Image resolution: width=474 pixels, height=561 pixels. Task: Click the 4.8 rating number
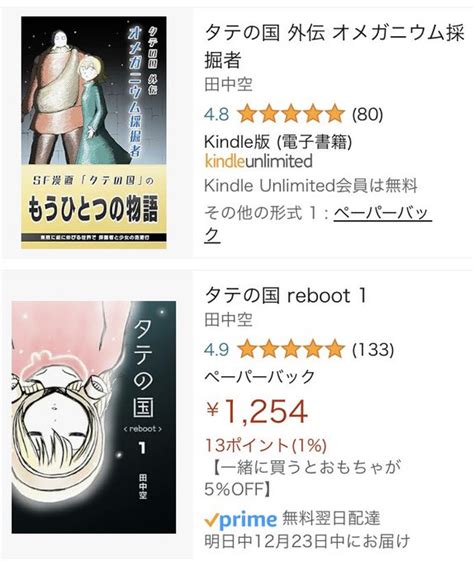[x=217, y=114]
